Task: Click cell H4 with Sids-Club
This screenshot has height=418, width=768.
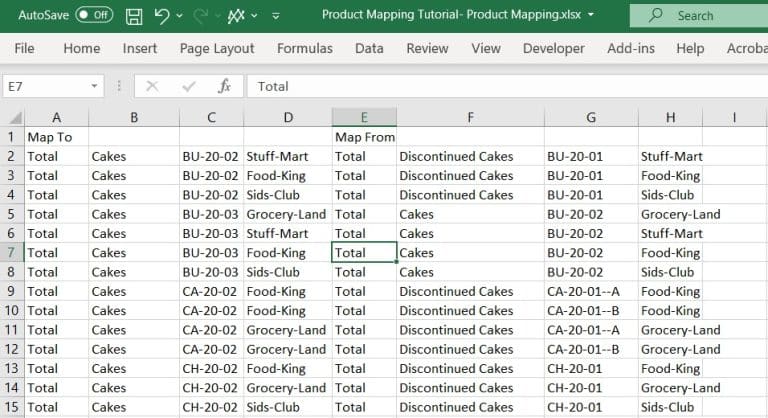Action: [671, 195]
